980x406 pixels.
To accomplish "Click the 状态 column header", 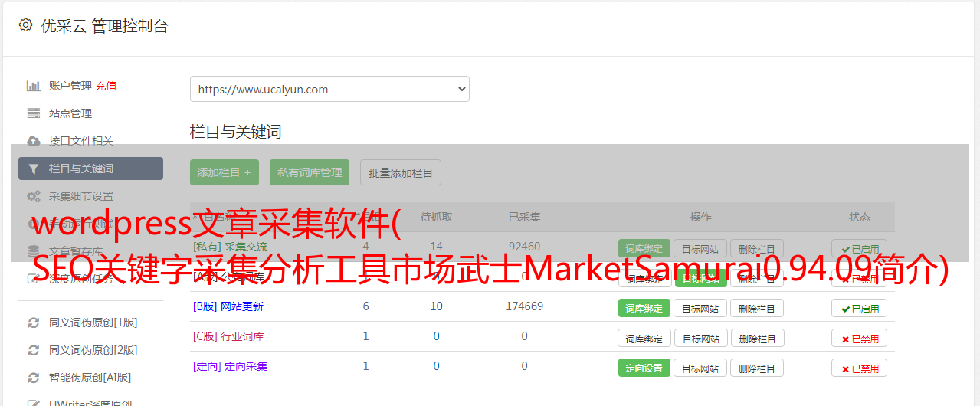I will 860,217.
